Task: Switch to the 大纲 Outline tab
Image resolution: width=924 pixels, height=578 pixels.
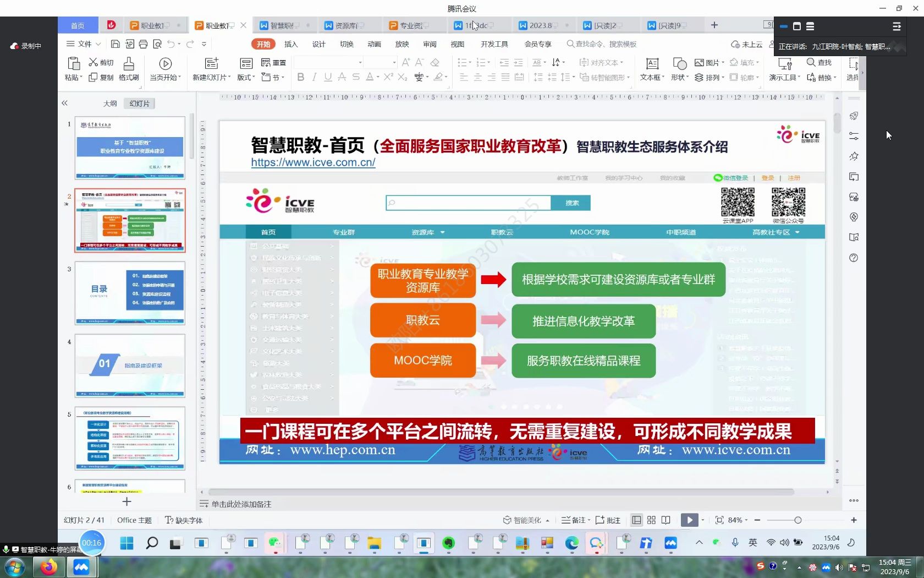Action: click(110, 103)
